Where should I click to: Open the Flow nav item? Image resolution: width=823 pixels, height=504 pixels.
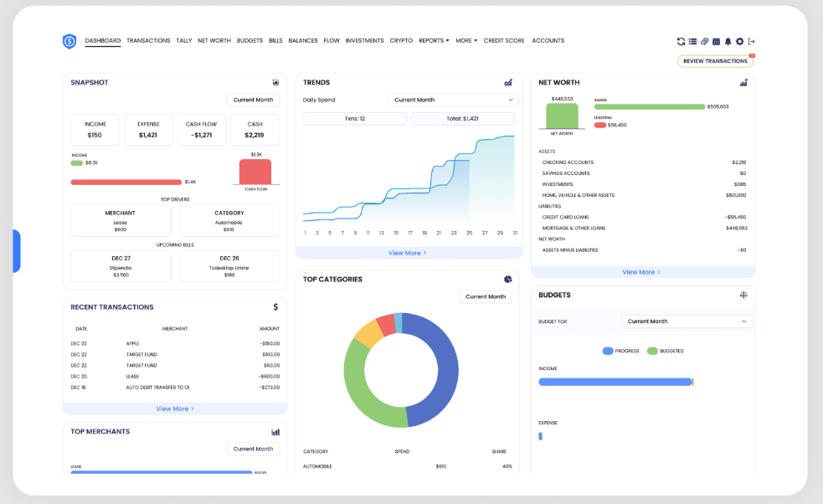click(x=332, y=40)
